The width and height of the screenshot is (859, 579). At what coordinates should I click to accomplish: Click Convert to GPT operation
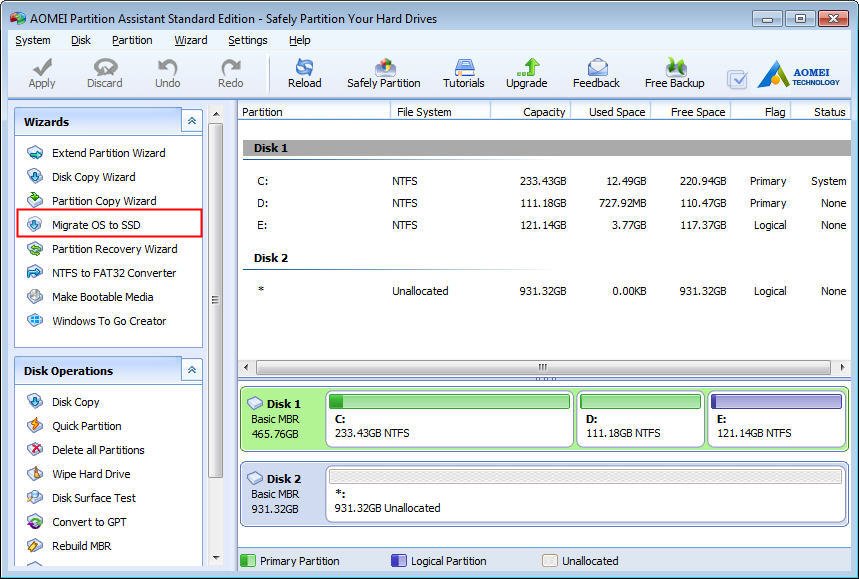89,522
